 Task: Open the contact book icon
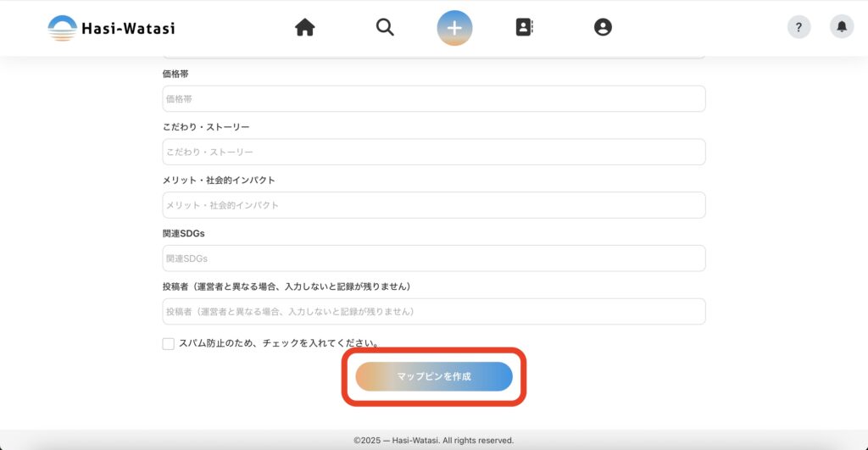point(525,28)
